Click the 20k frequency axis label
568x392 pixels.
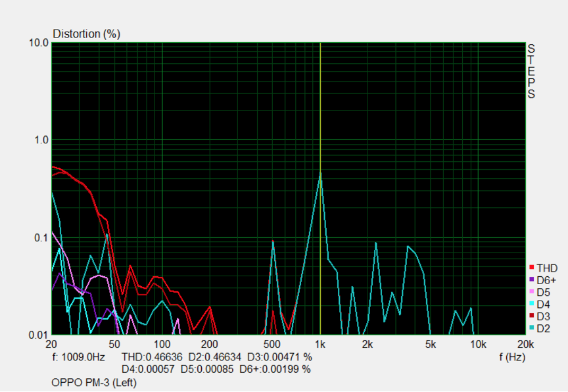point(526,344)
